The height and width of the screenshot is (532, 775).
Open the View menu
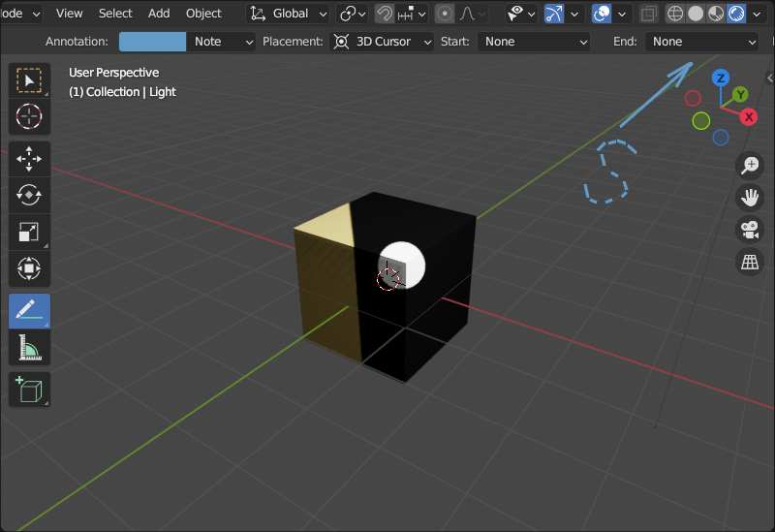click(x=69, y=14)
